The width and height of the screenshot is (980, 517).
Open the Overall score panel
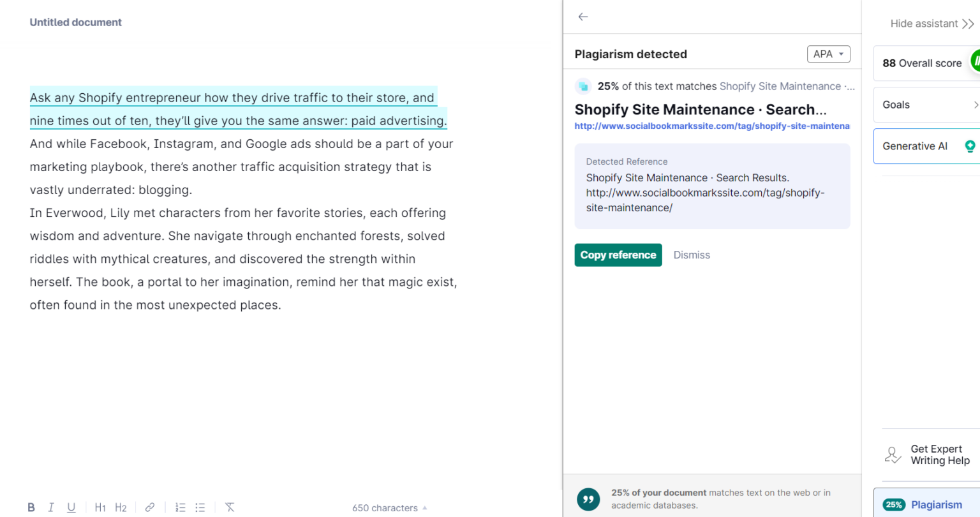(921, 63)
